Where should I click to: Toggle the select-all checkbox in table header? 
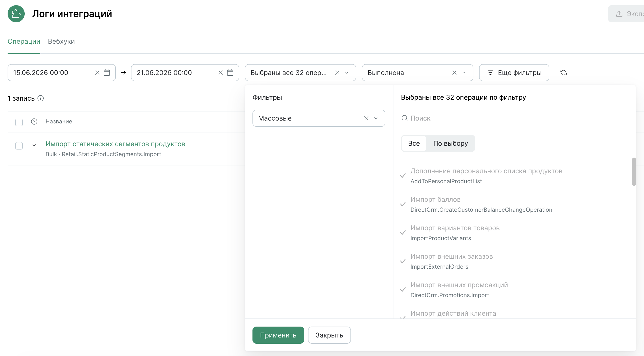click(19, 122)
